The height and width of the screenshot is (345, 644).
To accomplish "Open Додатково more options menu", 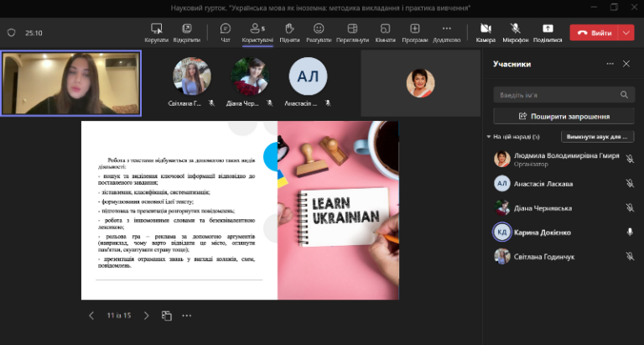I will tap(446, 32).
